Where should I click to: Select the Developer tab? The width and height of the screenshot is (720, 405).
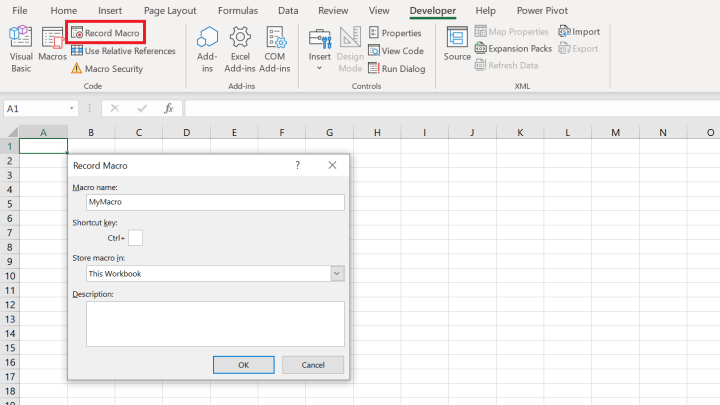click(433, 11)
